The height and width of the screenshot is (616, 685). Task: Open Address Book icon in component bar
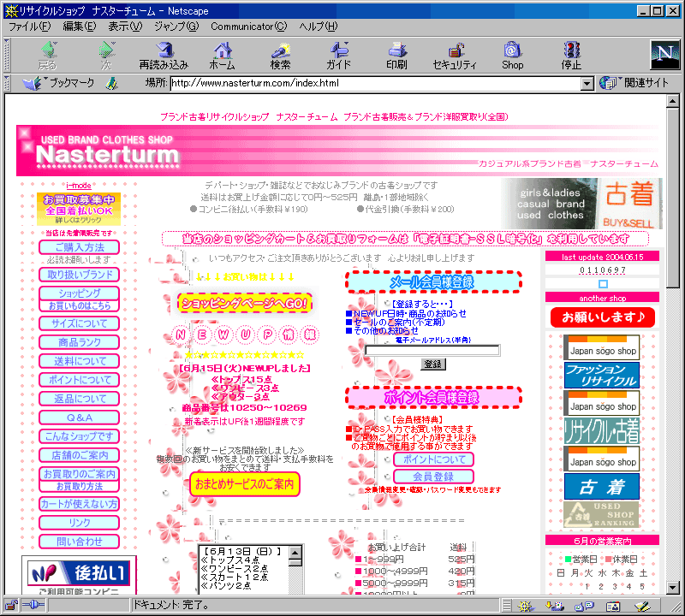coord(613,606)
